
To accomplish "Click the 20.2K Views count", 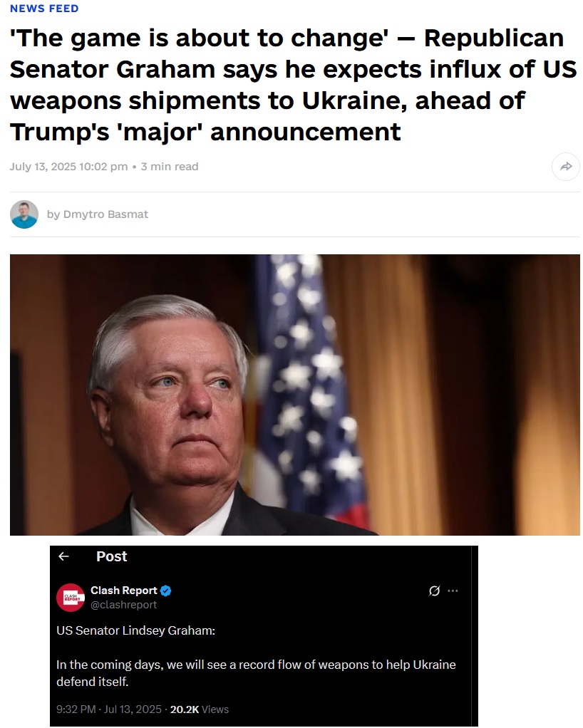I will pyautogui.click(x=200, y=709).
